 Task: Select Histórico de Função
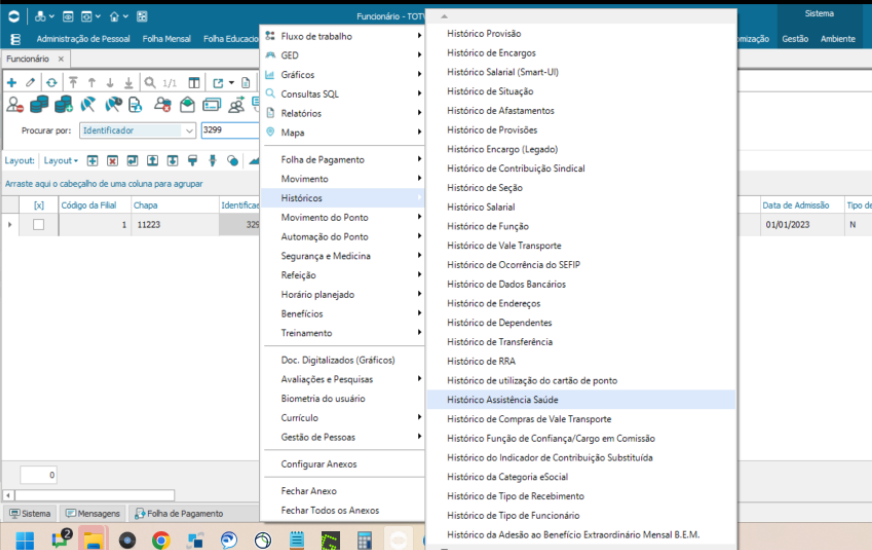click(581, 226)
